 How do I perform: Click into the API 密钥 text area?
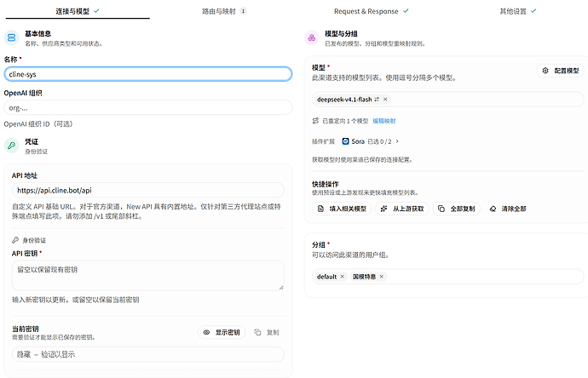[x=148, y=275]
